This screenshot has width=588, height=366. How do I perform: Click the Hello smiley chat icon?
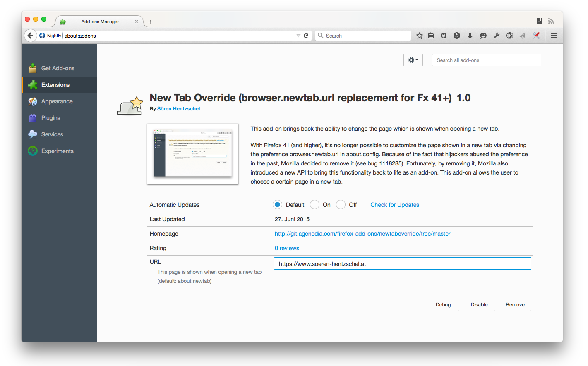483,36
